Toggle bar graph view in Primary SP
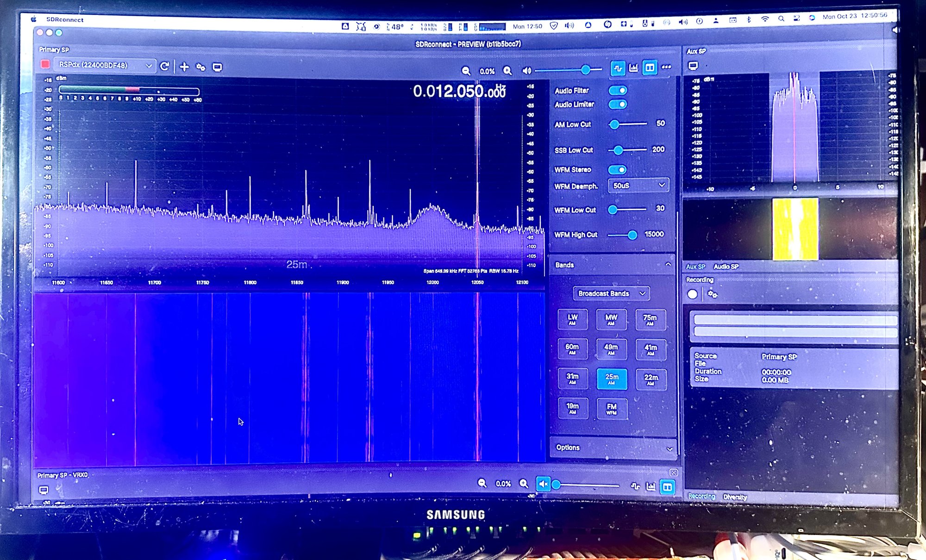Viewport: 926px width, 560px height. tap(633, 68)
